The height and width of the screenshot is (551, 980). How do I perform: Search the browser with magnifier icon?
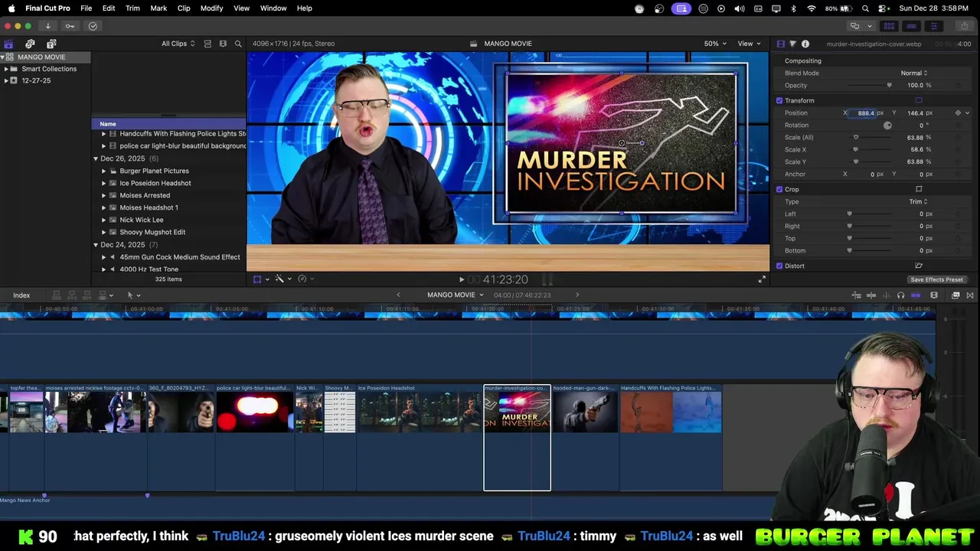(x=238, y=44)
